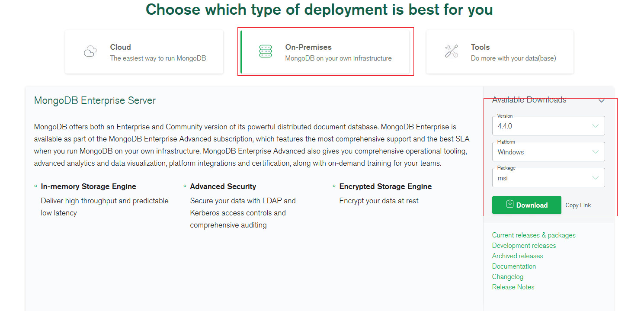Select the Cloud deployment tab

click(x=144, y=52)
